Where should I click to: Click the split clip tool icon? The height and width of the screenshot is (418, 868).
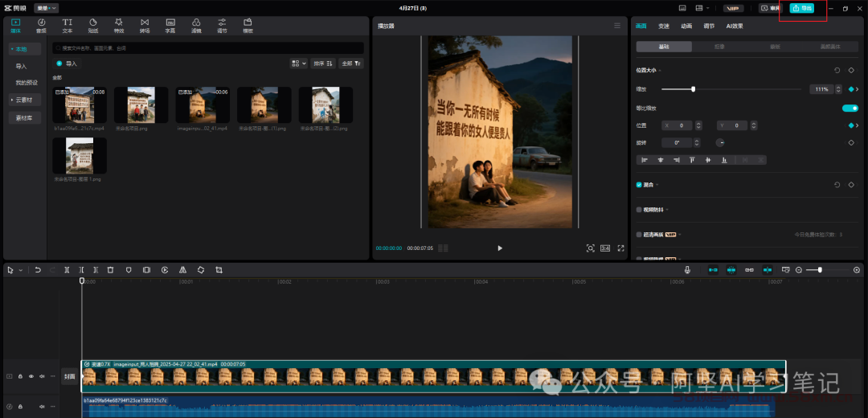pos(67,269)
